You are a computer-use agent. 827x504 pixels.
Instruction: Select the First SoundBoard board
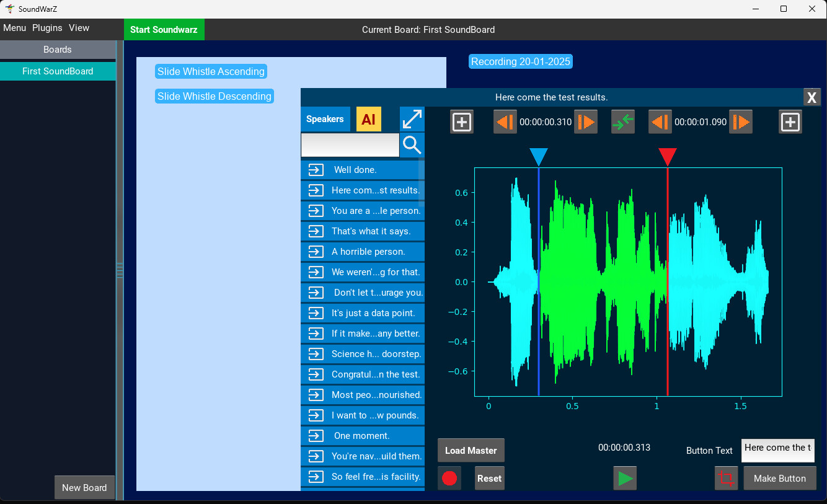pos(58,71)
